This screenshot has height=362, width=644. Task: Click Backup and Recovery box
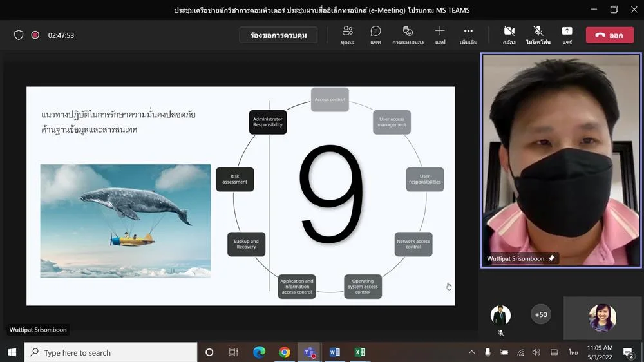click(247, 244)
